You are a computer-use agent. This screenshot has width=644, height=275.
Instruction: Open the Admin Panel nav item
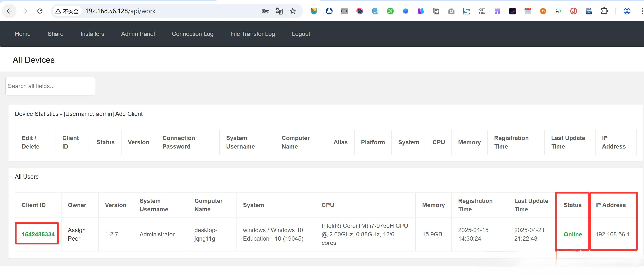(x=138, y=34)
